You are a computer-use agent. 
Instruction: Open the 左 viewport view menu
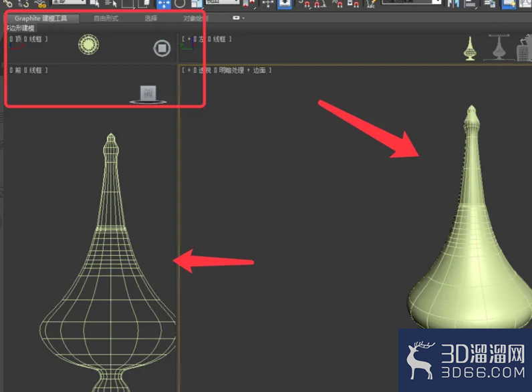[x=201, y=39]
